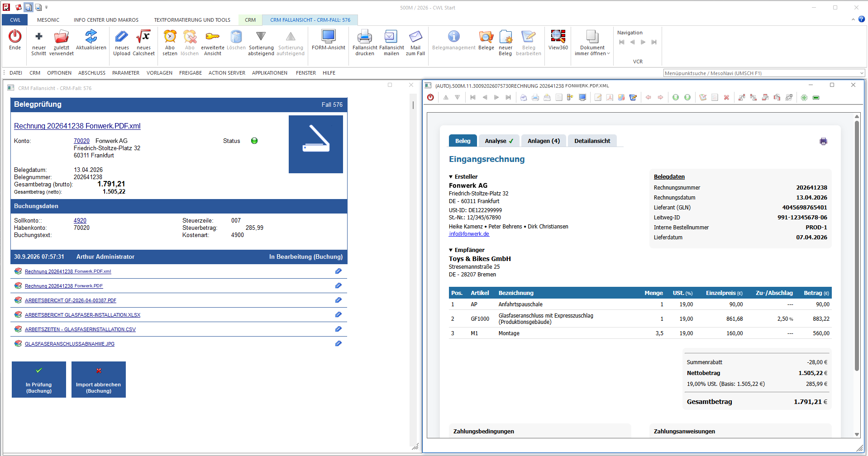This screenshot has width=868, height=456.
Task: Open the info@fonwerk.de email link
Action: [469, 234]
